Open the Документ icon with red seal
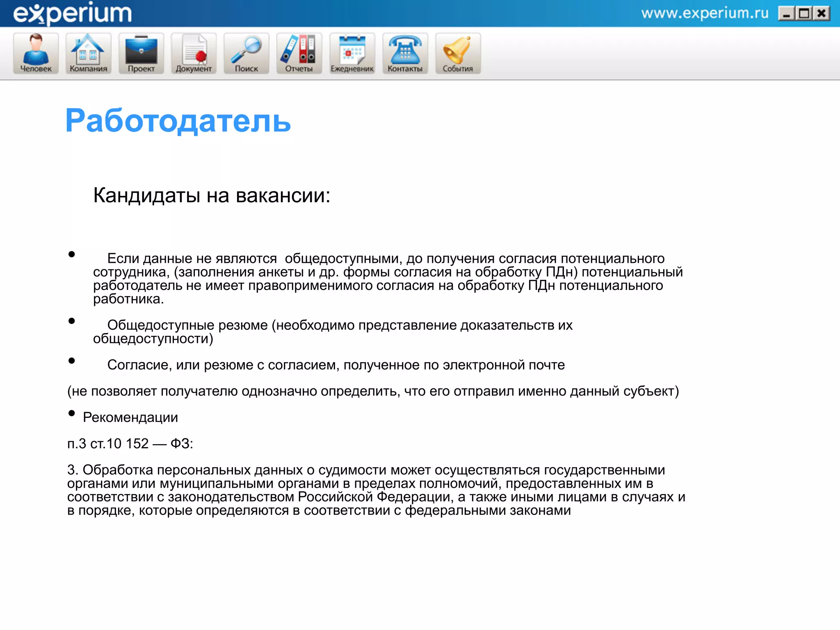The width and height of the screenshot is (840, 630). coord(194,53)
